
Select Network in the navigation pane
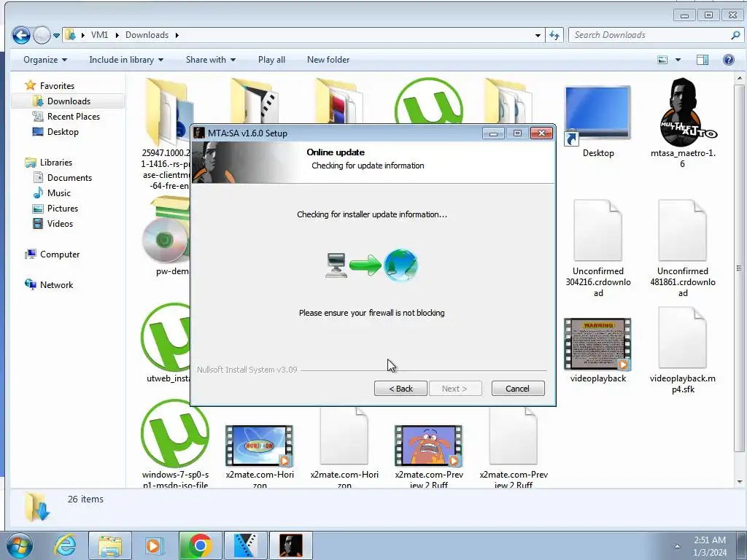coord(49,285)
